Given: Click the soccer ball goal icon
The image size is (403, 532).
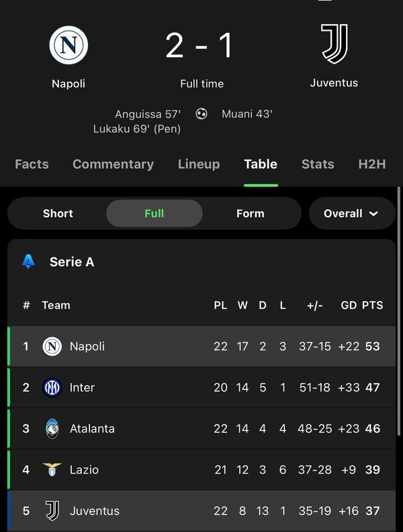Looking at the screenshot, I should click(x=201, y=113).
